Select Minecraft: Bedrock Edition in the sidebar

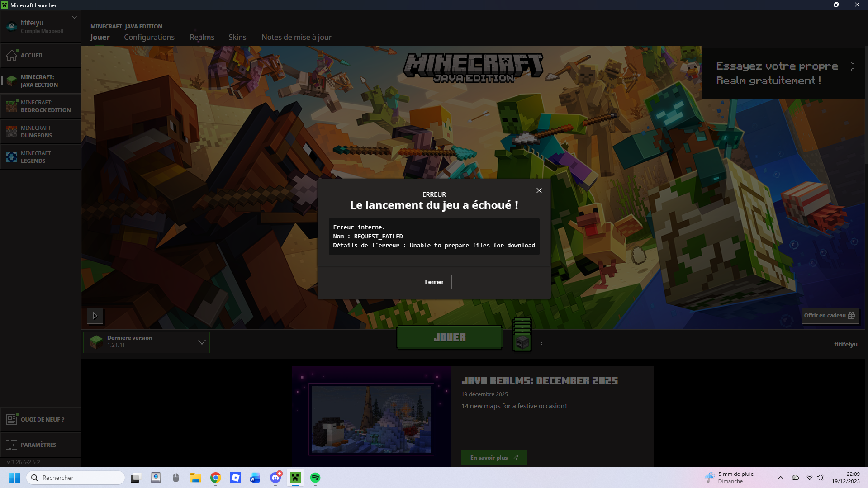[41, 106]
